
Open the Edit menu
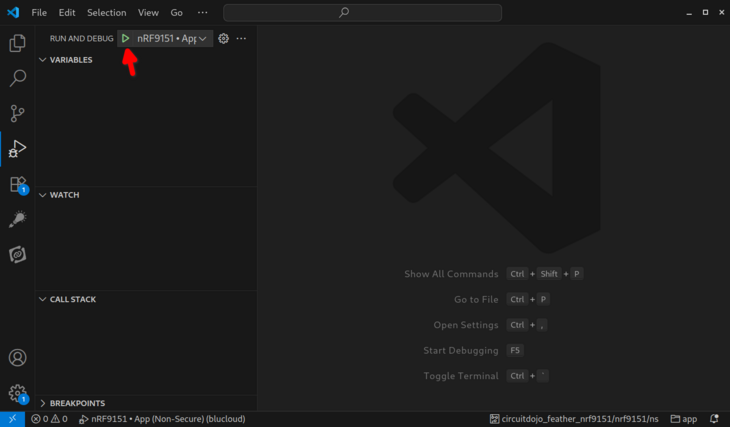point(67,13)
